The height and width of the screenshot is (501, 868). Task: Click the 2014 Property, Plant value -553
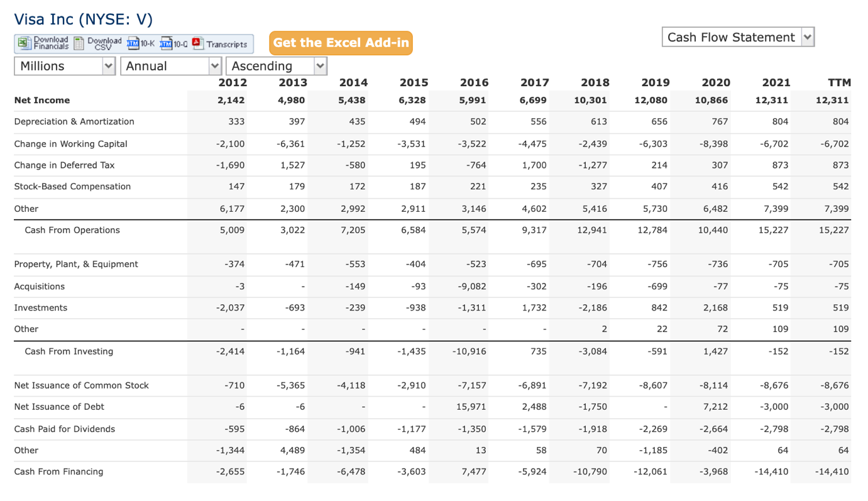click(355, 264)
